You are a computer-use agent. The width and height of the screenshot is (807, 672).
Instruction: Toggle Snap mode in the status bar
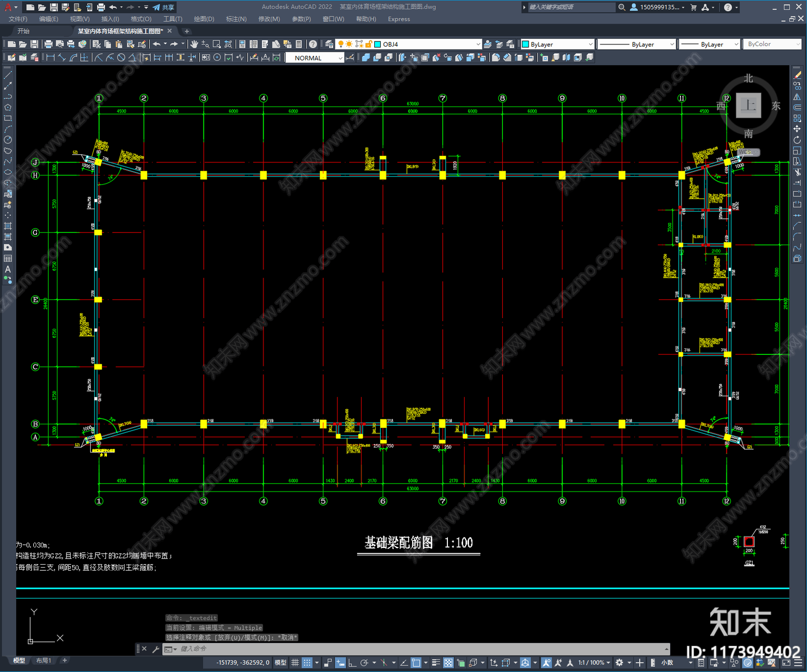coord(307,662)
